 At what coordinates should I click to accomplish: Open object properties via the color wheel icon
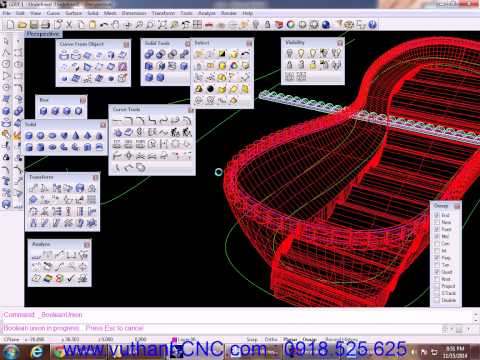click(291, 25)
